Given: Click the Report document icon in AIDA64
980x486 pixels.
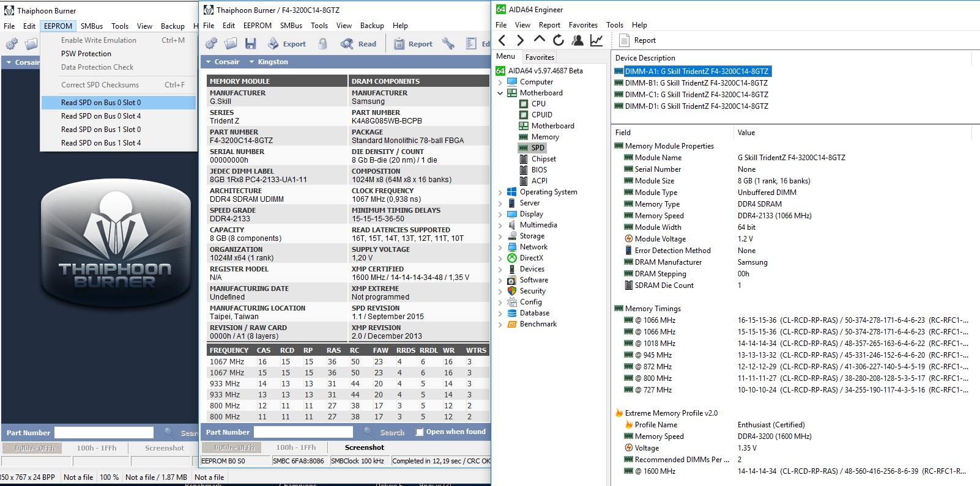Looking at the screenshot, I should tap(624, 40).
